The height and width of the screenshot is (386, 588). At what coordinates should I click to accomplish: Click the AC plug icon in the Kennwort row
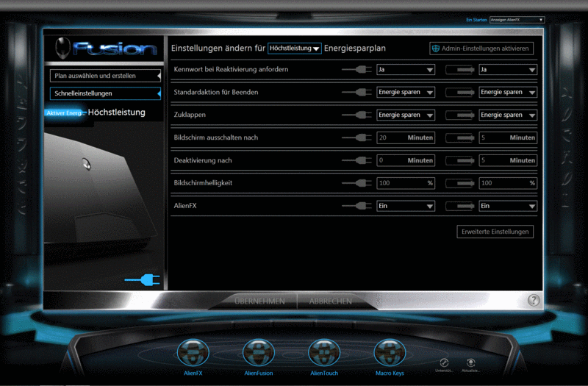pyautogui.click(x=356, y=69)
